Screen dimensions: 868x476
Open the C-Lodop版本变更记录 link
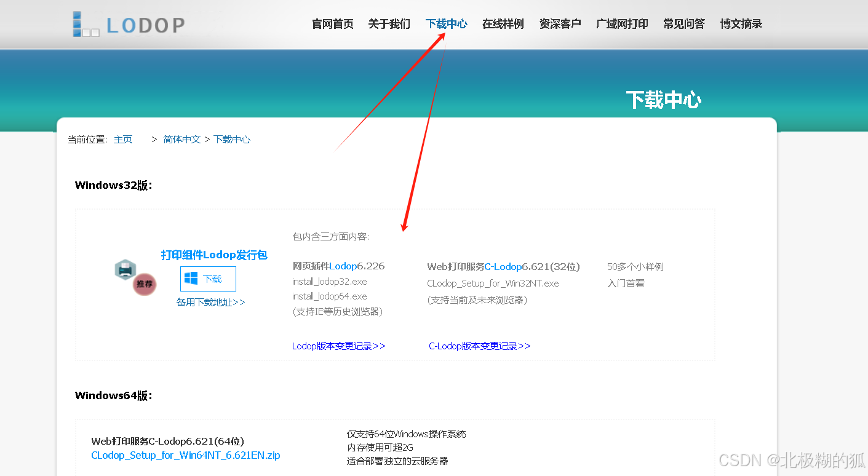479,346
